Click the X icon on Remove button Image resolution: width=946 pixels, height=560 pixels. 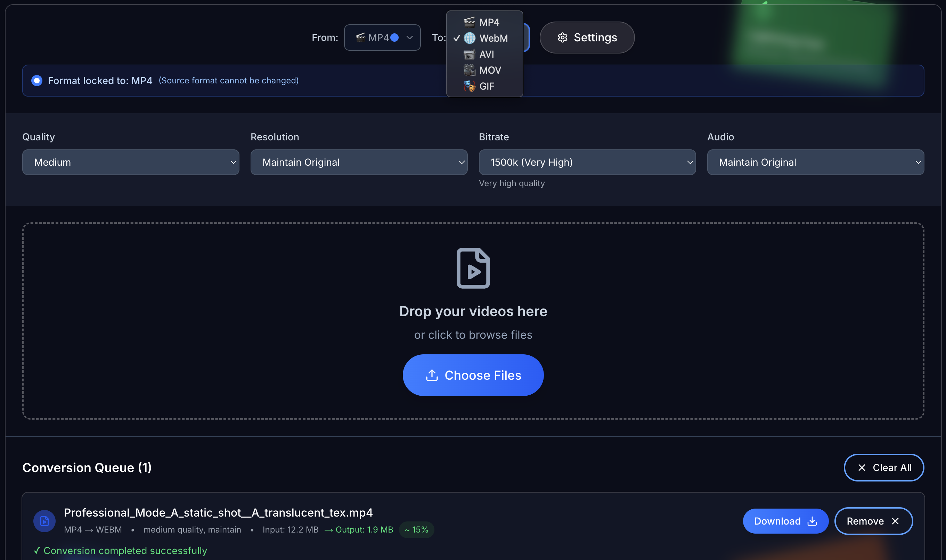pos(895,521)
